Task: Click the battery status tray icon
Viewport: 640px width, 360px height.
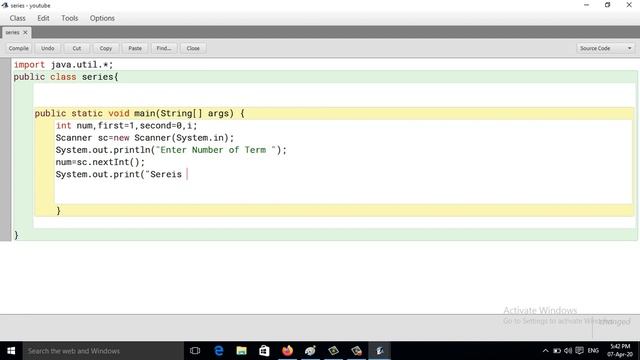Action: [557, 351]
